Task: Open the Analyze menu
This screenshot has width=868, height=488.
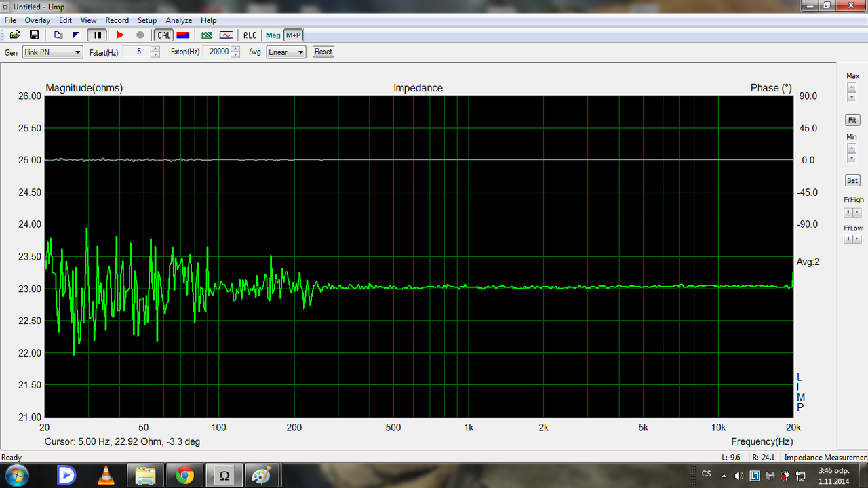Action: point(179,20)
